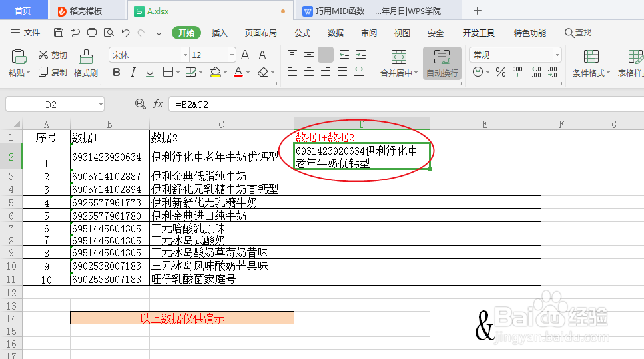Decrease font size with A- icon

pyautogui.click(x=263, y=55)
